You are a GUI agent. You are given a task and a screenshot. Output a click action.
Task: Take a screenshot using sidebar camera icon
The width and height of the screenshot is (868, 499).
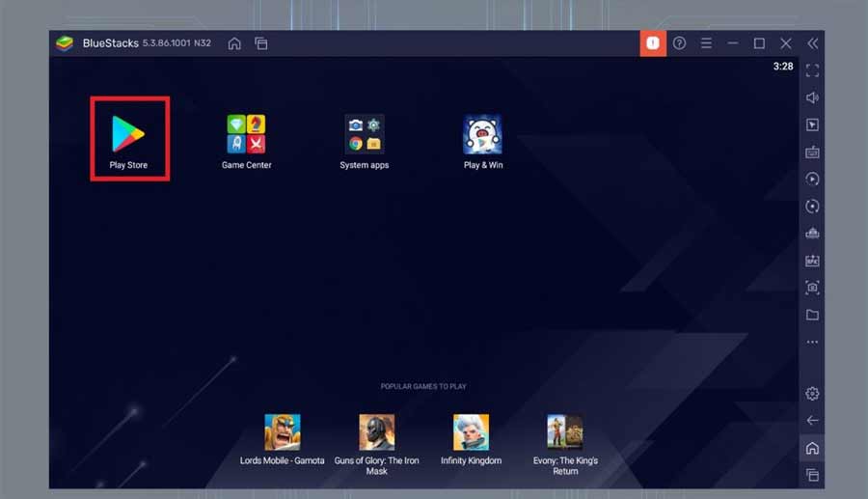(x=812, y=288)
